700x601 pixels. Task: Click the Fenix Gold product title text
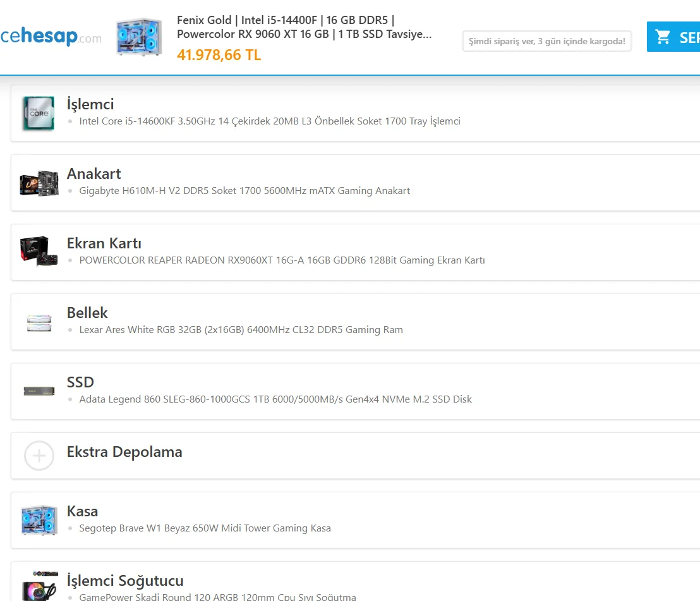[x=304, y=27]
